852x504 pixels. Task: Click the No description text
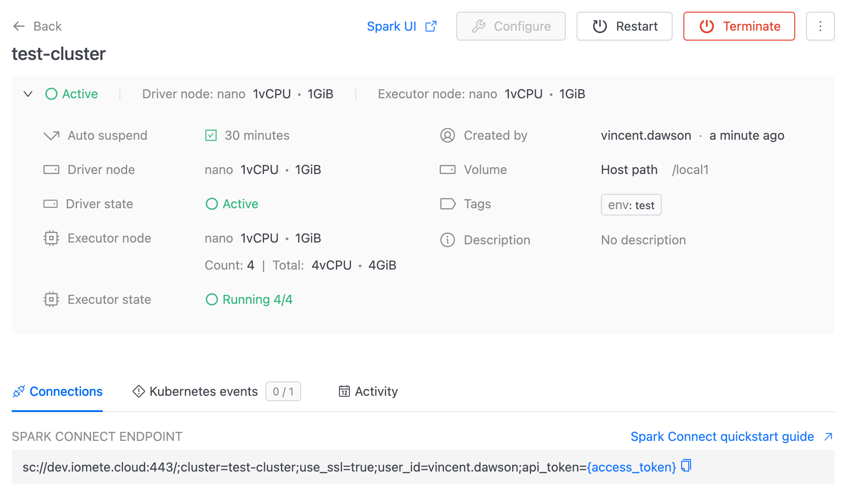pyautogui.click(x=643, y=240)
